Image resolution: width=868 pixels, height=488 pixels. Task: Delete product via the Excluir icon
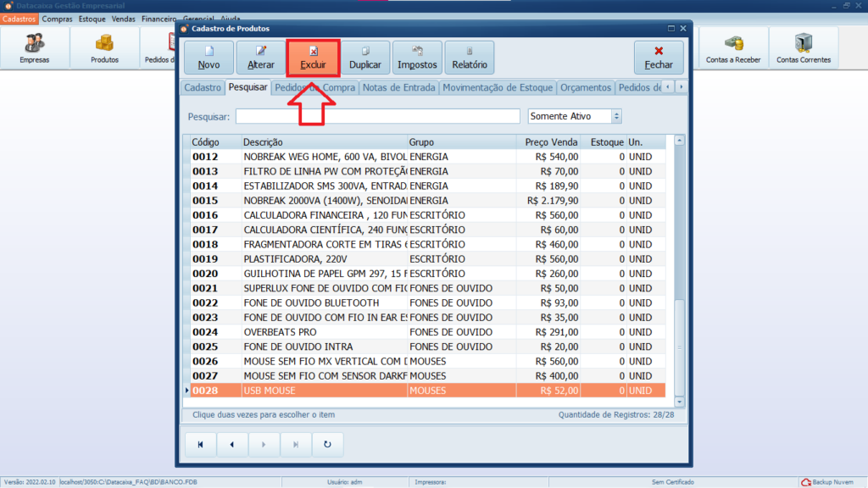pos(313,57)
